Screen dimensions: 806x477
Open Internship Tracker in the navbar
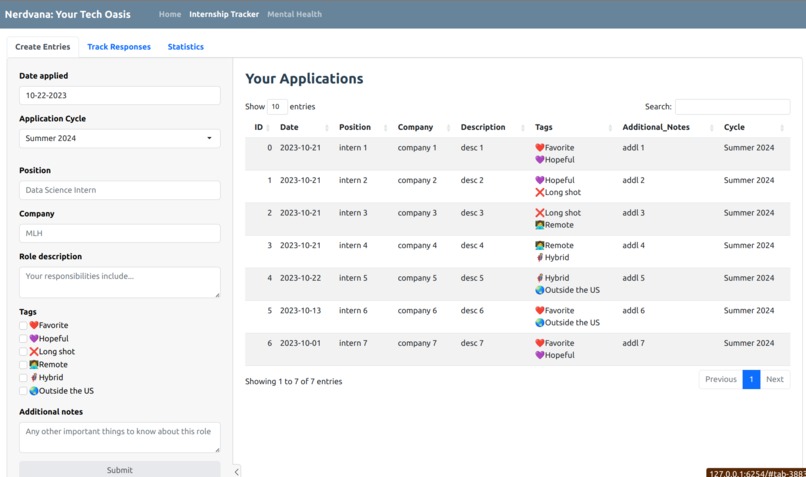[224, 14]
